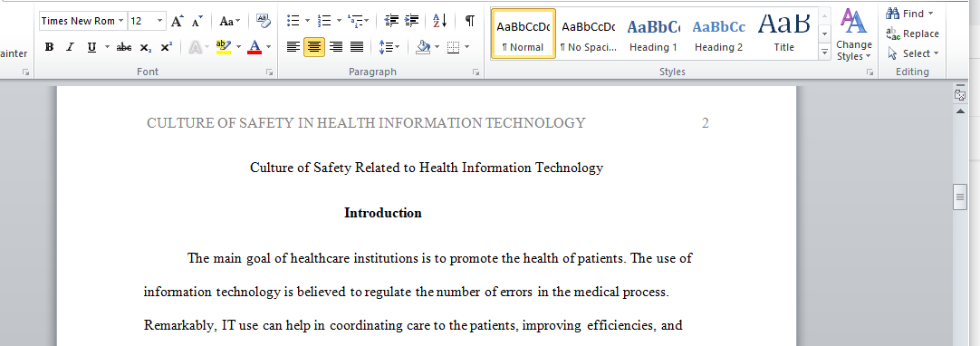Screen dimensions: 980x346
Task: Click the Clear Formatting icon
Action: click(x=264, y=21)
